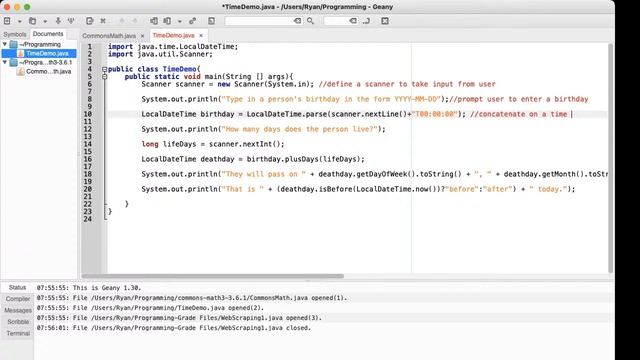Click the Quit Geany toolbar icon
This screenshot has height=360, width=640.
tap(385, 21)
